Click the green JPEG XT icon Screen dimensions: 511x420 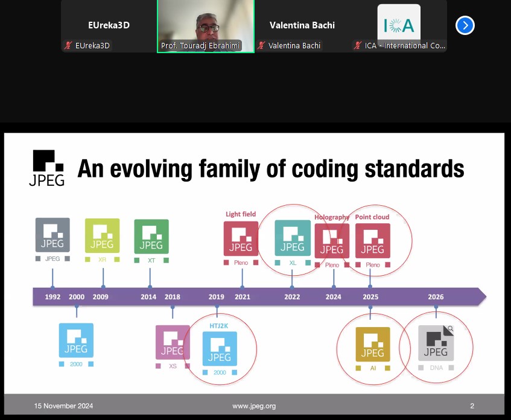coord(151,237)
